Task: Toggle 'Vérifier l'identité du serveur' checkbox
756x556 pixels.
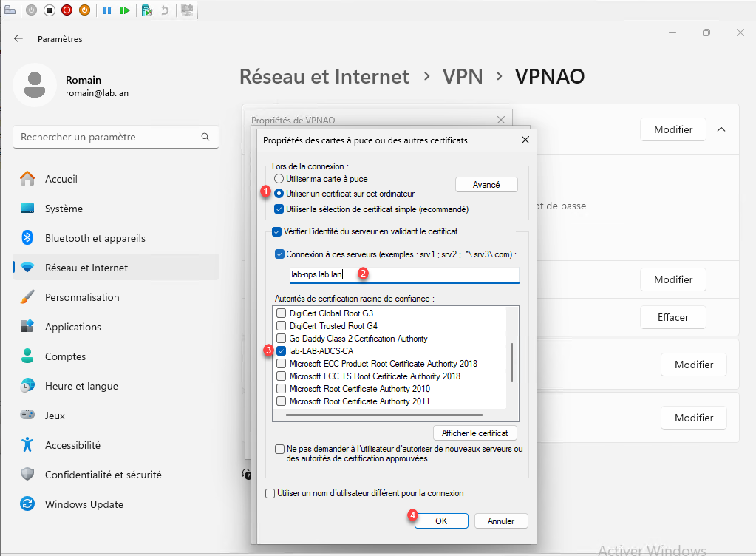Action: [x=277, y=231]
